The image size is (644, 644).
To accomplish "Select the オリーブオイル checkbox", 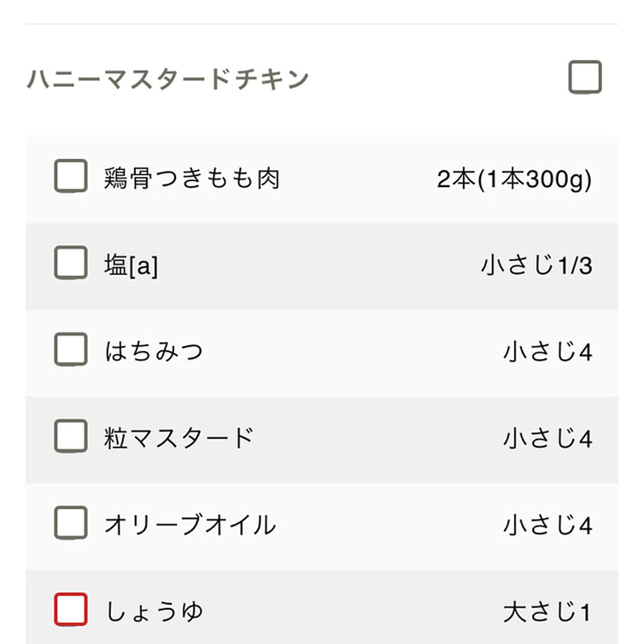I will point(71,523).
